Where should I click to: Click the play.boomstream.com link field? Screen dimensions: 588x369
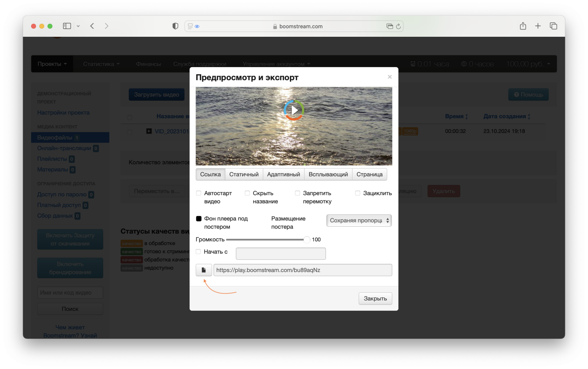point(303,270)
